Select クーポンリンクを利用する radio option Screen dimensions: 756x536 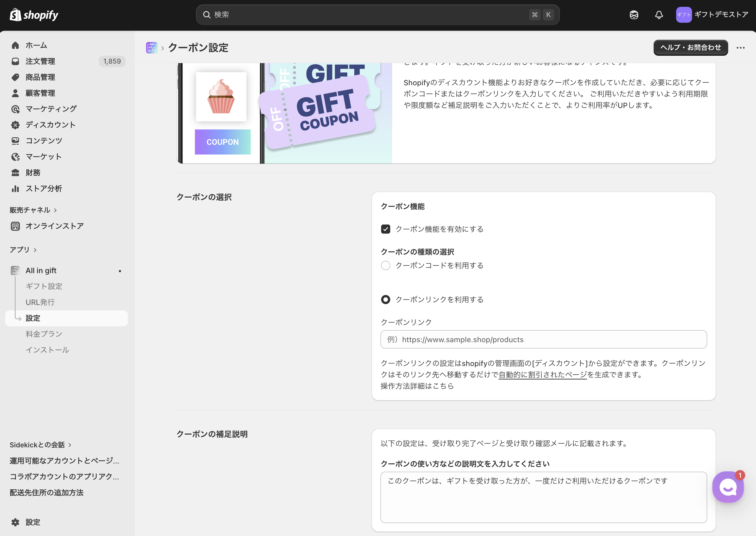coord(385,300)
